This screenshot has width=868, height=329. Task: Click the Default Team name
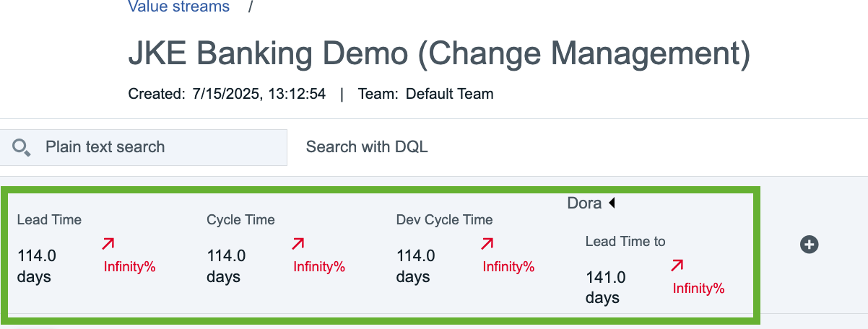449,94
